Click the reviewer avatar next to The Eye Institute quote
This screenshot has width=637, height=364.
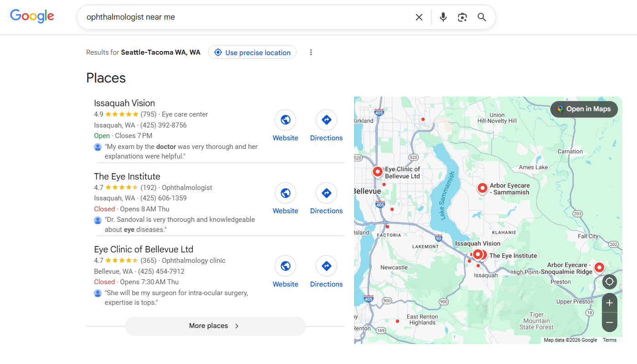tap(98, 220)
